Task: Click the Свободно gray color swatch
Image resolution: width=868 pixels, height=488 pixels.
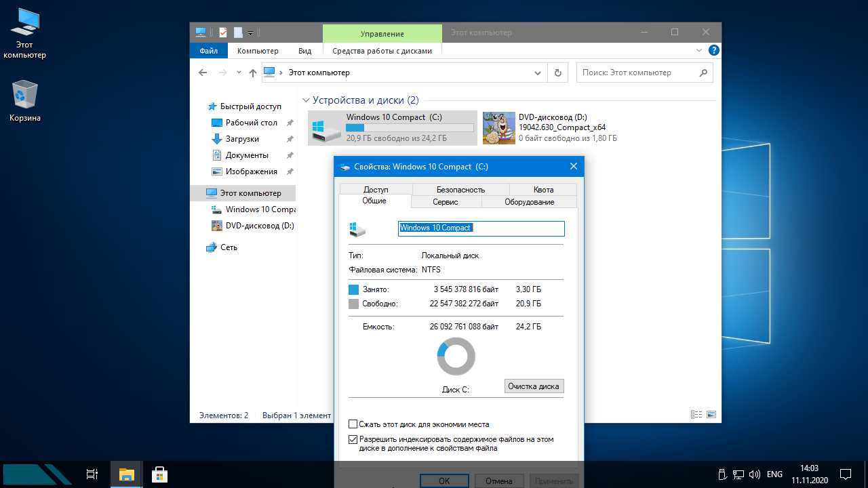Action: pyautogui.click(x=353, y=304)
